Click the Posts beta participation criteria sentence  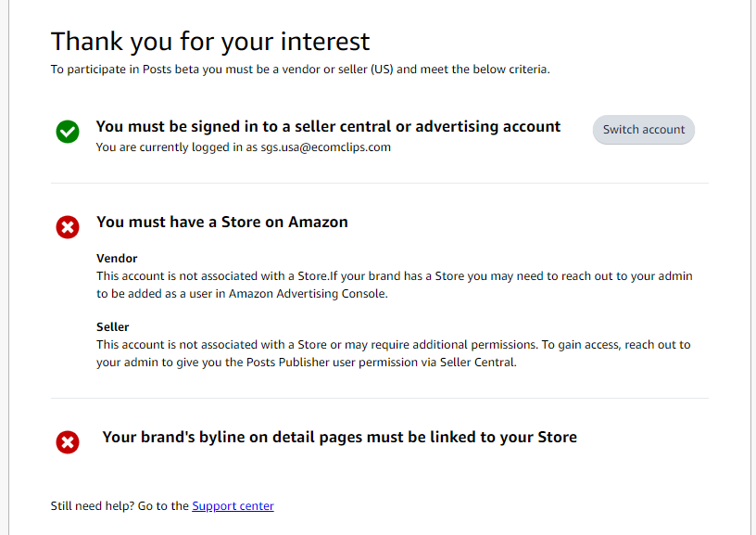click(x=300, y=69)
